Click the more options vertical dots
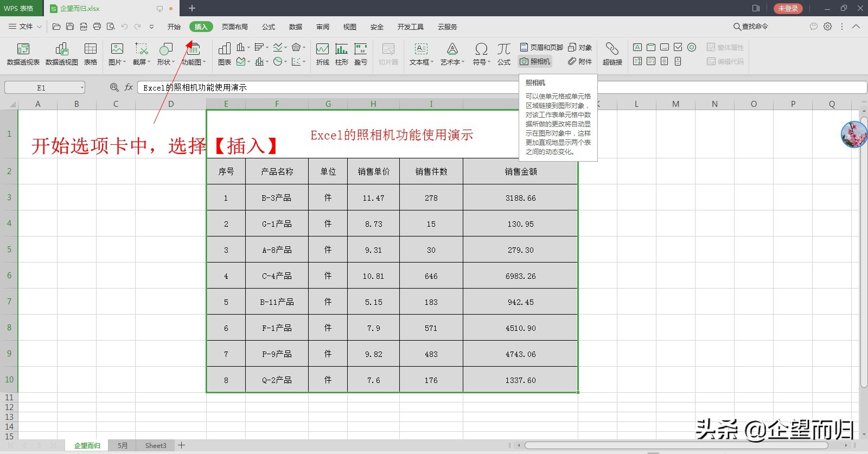This screenshot has width=868, height=454. (842, 26)
